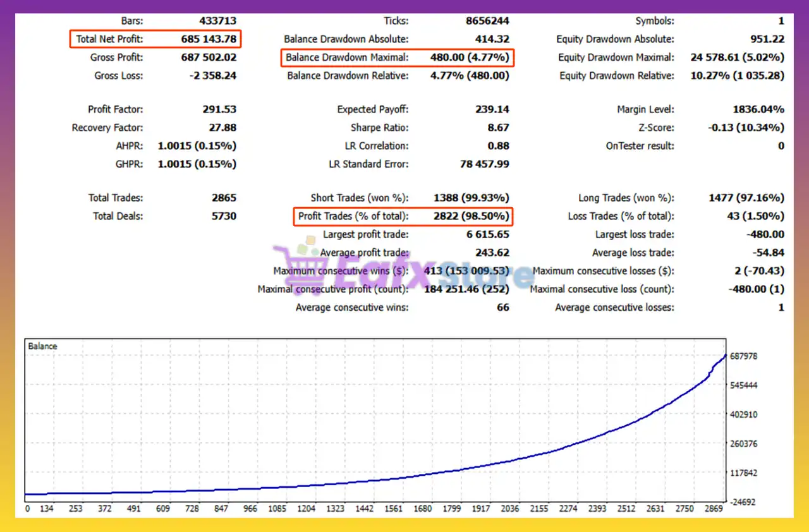Click the Short Trades won percentage value

click(x=471, y=198)
